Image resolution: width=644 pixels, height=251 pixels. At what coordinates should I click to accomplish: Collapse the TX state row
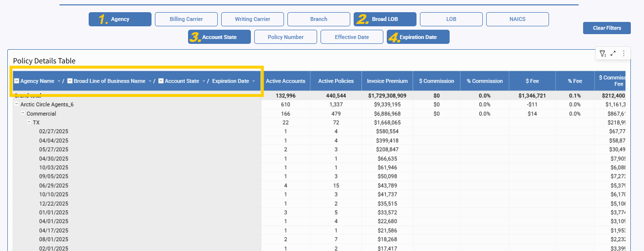(29, 122)
